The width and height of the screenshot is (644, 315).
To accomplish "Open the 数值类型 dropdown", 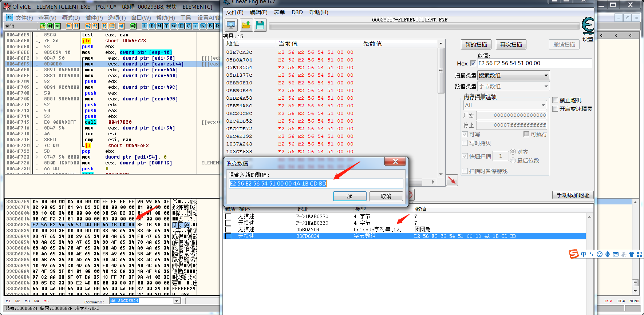I will point(513,87).
